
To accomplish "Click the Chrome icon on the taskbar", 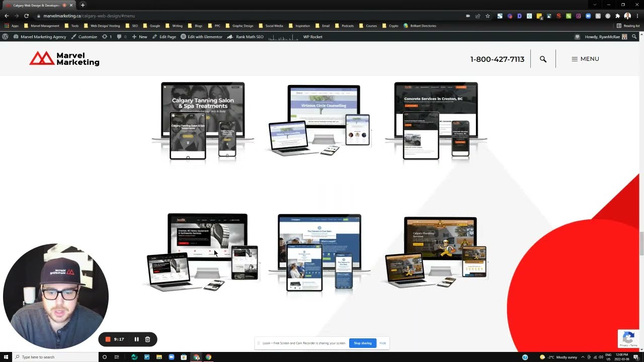I will pyautogui.click(x=208, y=357).
